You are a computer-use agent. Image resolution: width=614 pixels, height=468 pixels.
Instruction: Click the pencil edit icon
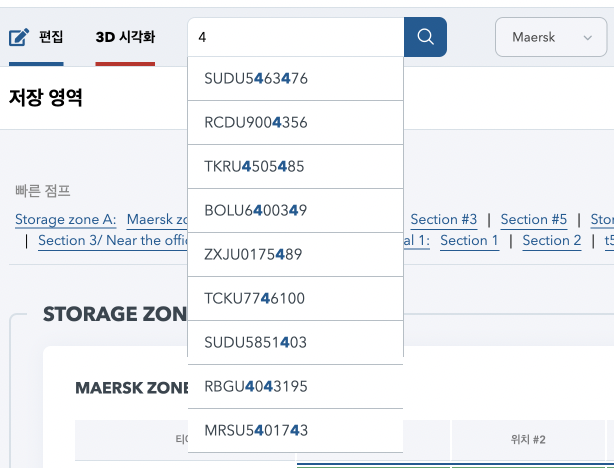(x=19, y=38)
